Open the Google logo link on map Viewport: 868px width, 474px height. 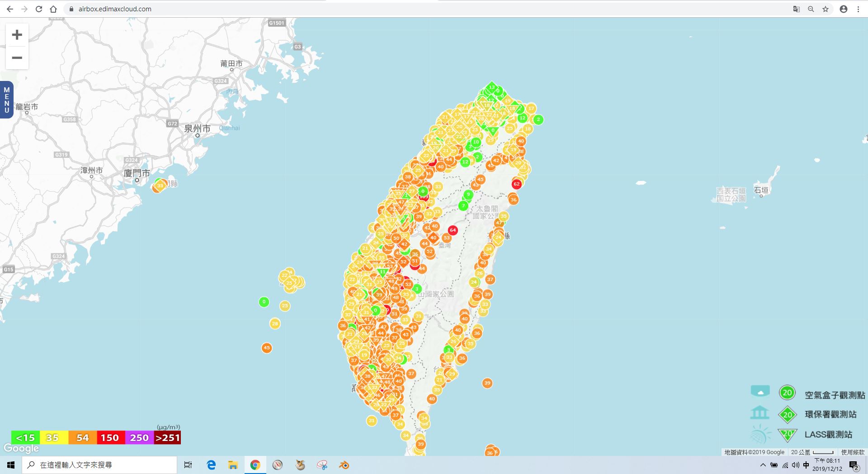pyautogui.click(x=21, y=448)
